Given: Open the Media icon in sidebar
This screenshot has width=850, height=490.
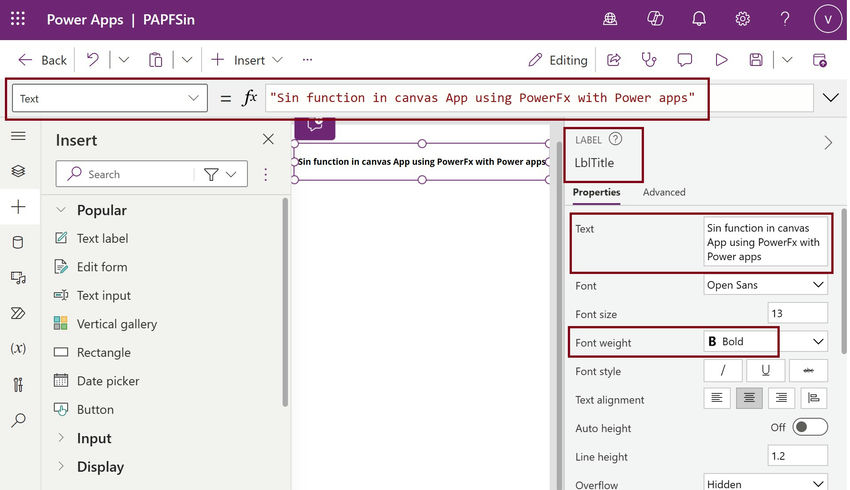Looking at the screenshot, I should coord(18,278).
